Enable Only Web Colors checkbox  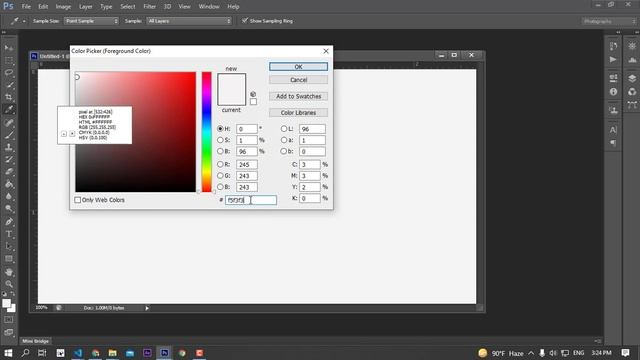pos(78,200)
